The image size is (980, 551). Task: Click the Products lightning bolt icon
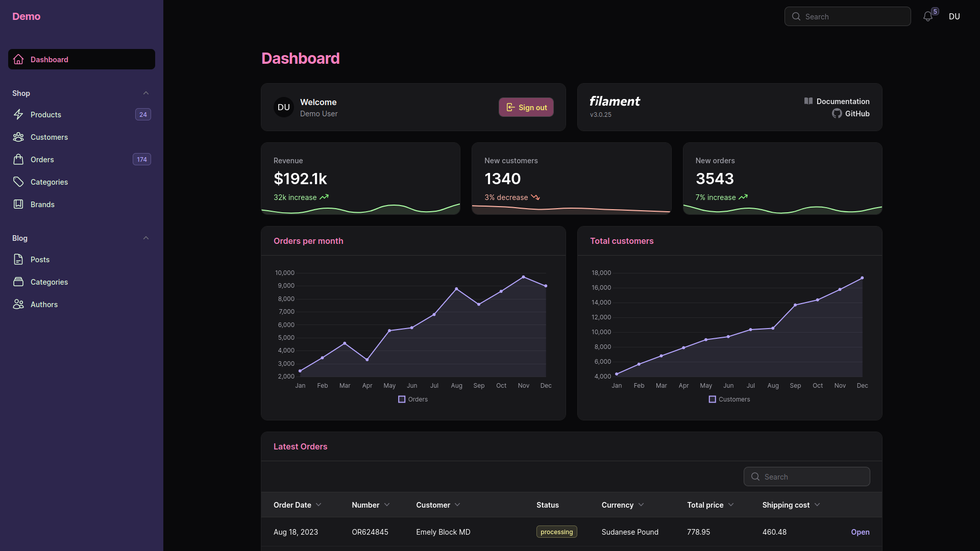coord(18,114)
